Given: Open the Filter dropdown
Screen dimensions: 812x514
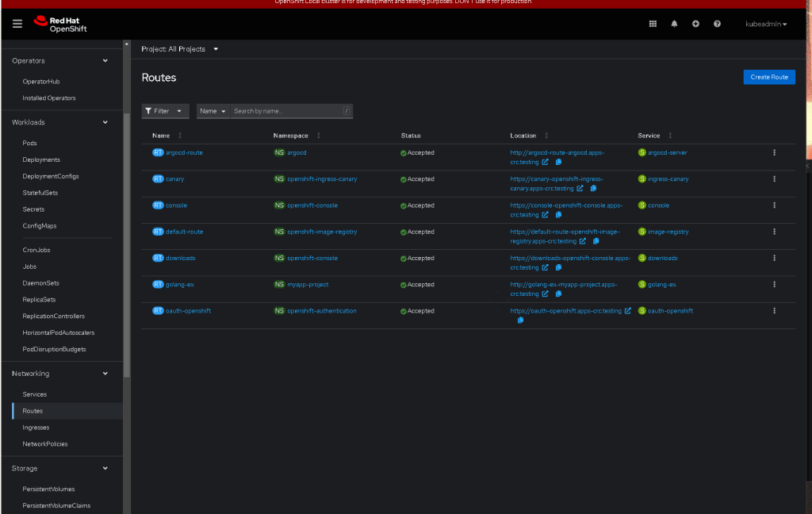Looking at the screenshot, I should [165, 111].
